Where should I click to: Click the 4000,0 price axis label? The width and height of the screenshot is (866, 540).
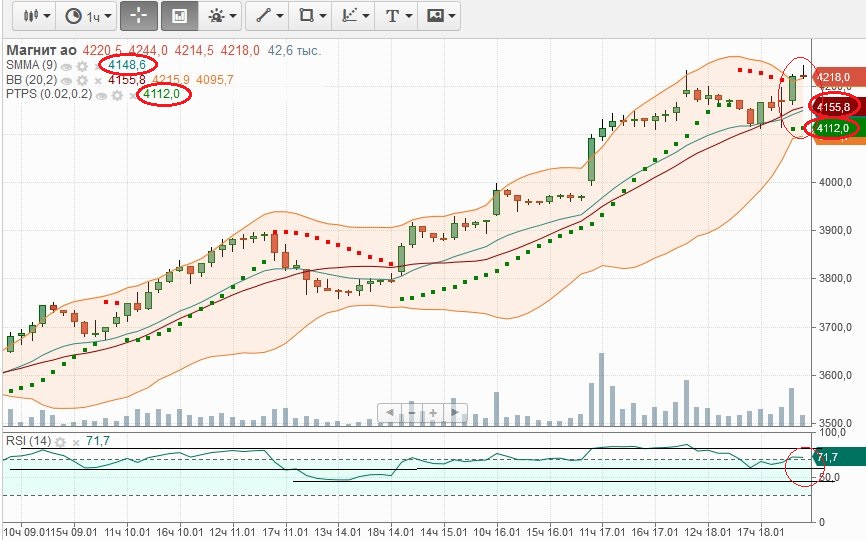pyautogui.click(x=835, y=182)
